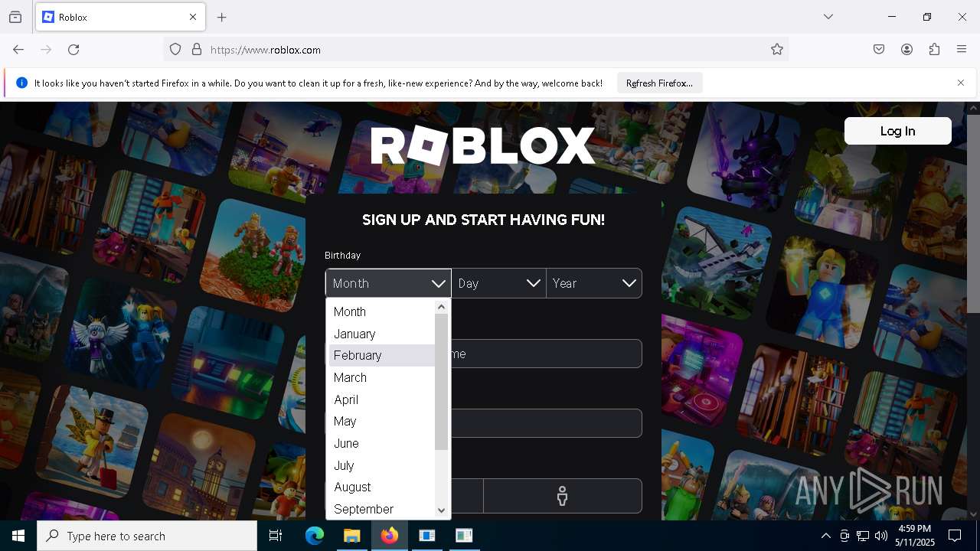Open the tracking protection shield icon
The height and width of the screenshot is (551, 980).
click(175, 50)
